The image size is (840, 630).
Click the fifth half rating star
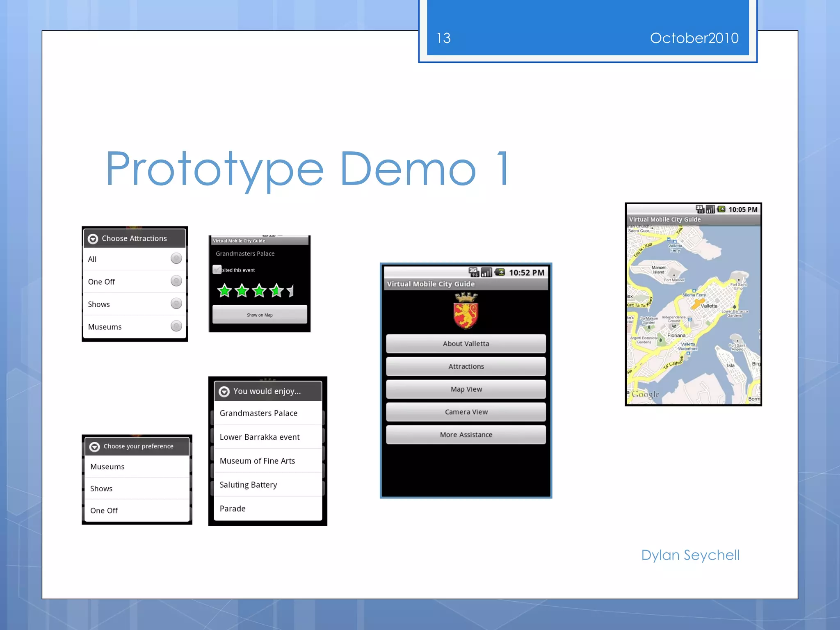(x=290, y=290)
